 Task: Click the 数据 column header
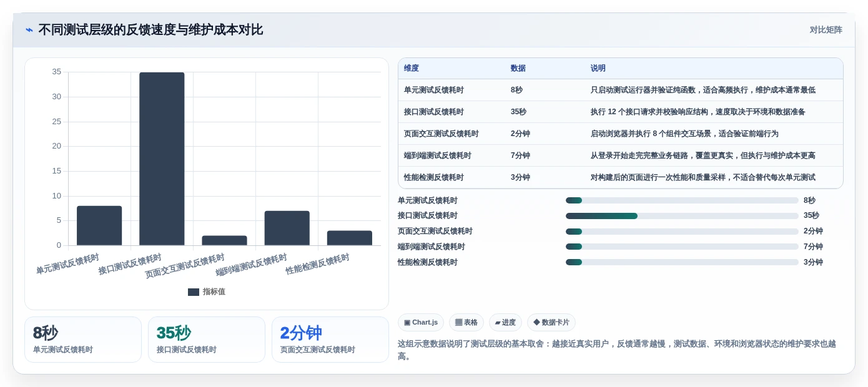518,68
